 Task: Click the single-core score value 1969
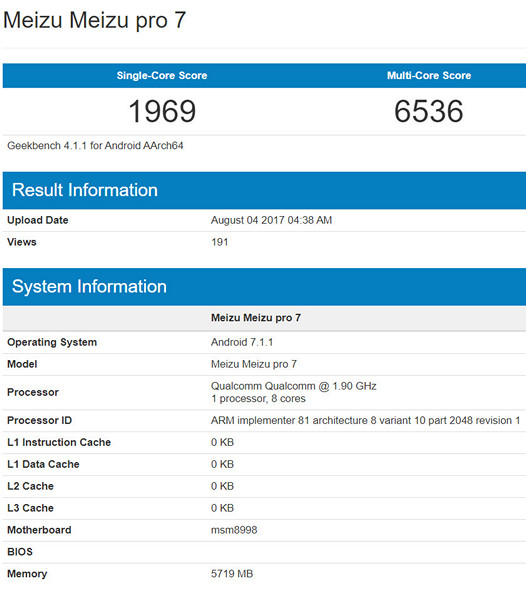coord(162,111)
